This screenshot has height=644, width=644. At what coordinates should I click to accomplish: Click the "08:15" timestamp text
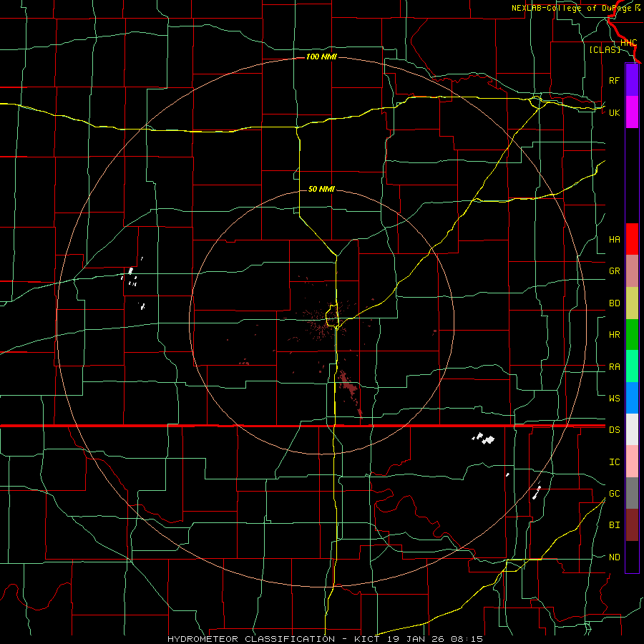467,639
